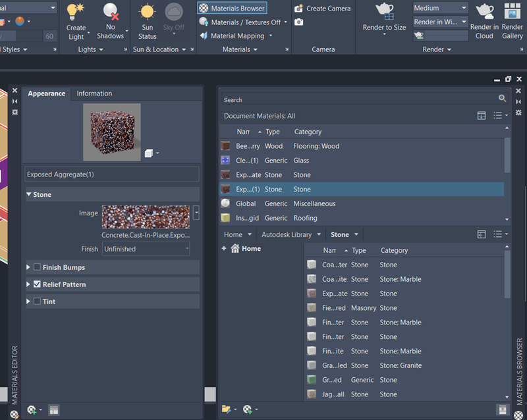Uncheck the Relief Pattern checkbox
The height and width of the screenshot is (420, 527).
(x=37, y=284)
